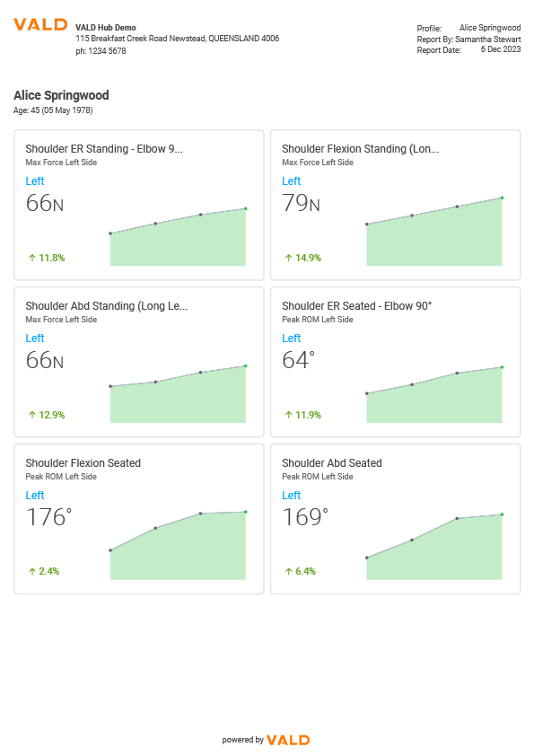Screen dimensions: 534x756
Task: Click the Alice Springwood name heading
Action: (61, 95)
